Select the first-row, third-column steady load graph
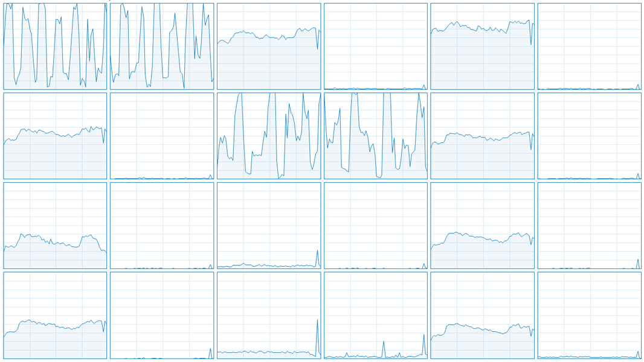Viewport: 644px width, 362px height. click(269, 46)
